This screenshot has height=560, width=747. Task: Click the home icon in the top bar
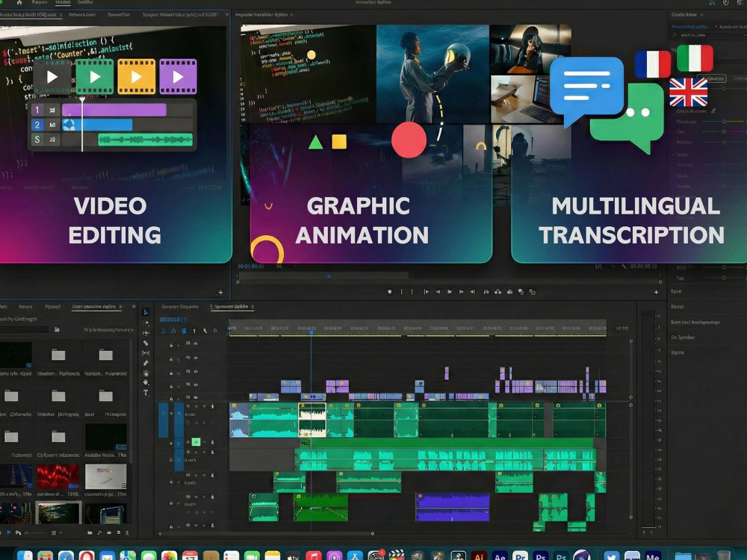pos(19,2)
